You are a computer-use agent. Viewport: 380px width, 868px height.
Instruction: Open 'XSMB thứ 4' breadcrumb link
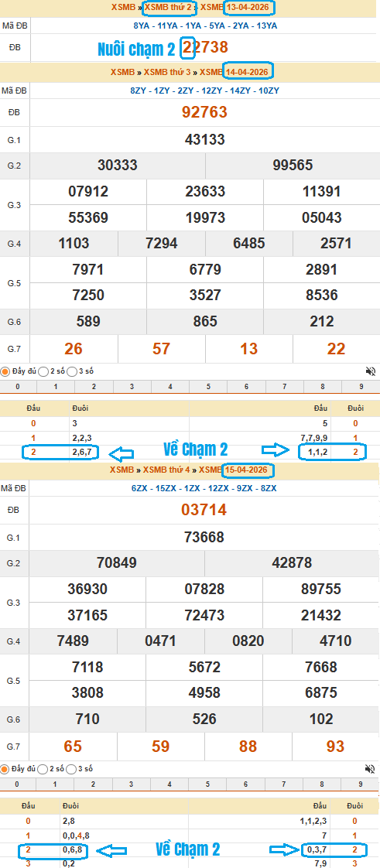(x=166, y=470)
